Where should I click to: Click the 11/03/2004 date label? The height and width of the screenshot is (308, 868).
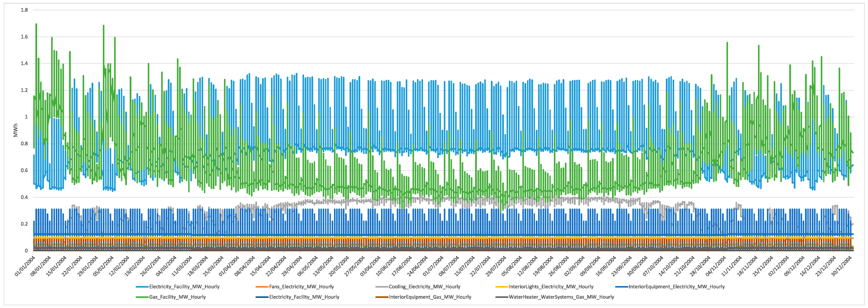(x=182, y=266)
